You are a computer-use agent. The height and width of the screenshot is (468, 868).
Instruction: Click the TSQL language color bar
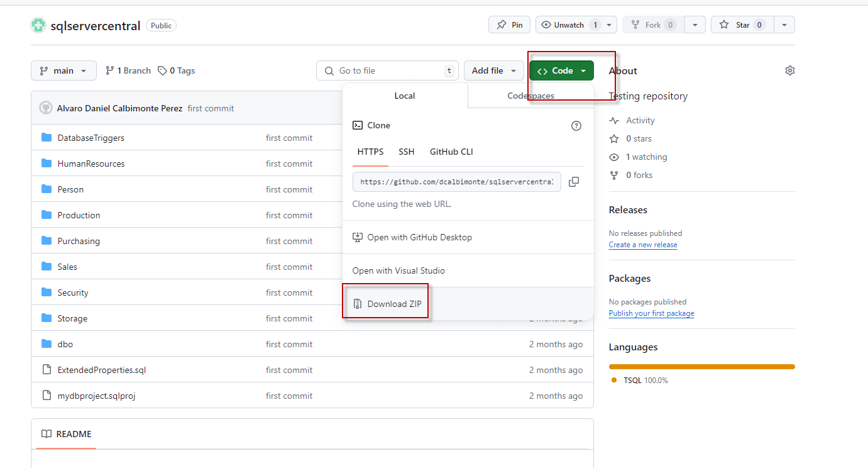(x=701, y=367)
